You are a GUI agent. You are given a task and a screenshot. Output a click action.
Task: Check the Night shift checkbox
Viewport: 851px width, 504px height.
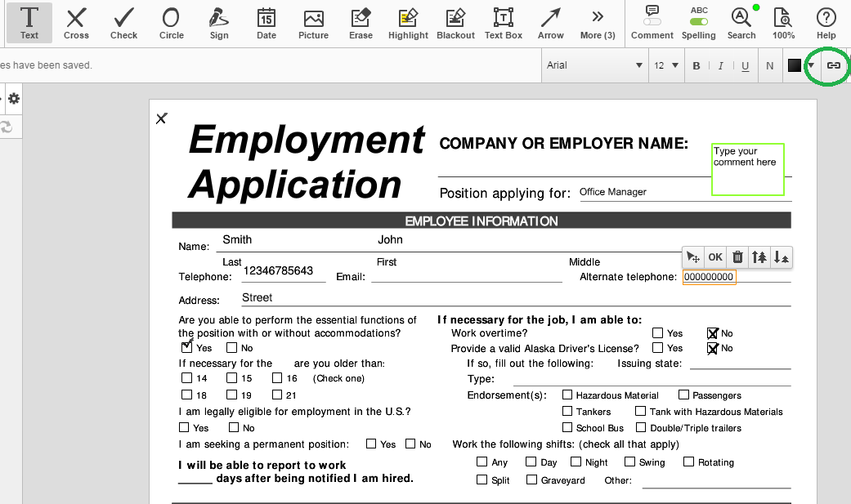(x=576, y=462)
